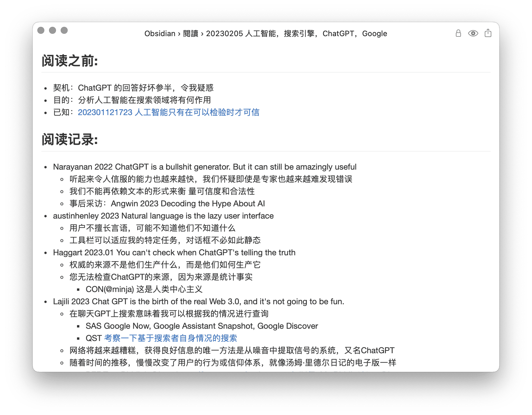This screenshot has height=415, width=532.
Task: Click the 阅读之前 heading
Action: coord(70,61)
